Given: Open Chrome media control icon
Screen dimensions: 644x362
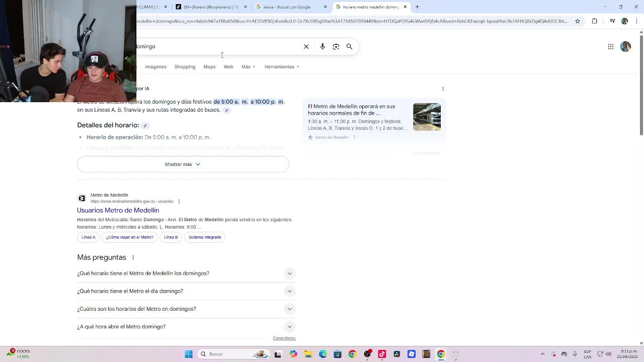Looking at the screenshot, I should 612,21.
